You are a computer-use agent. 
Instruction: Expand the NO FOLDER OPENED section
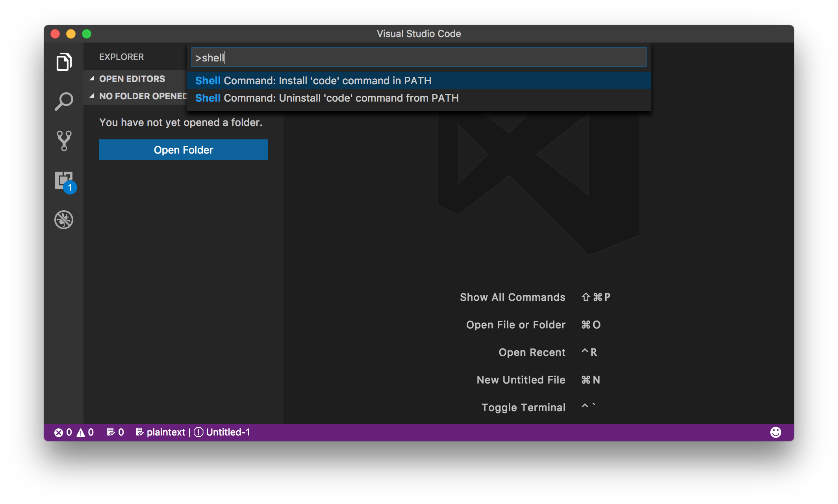(x=93, y=95)
